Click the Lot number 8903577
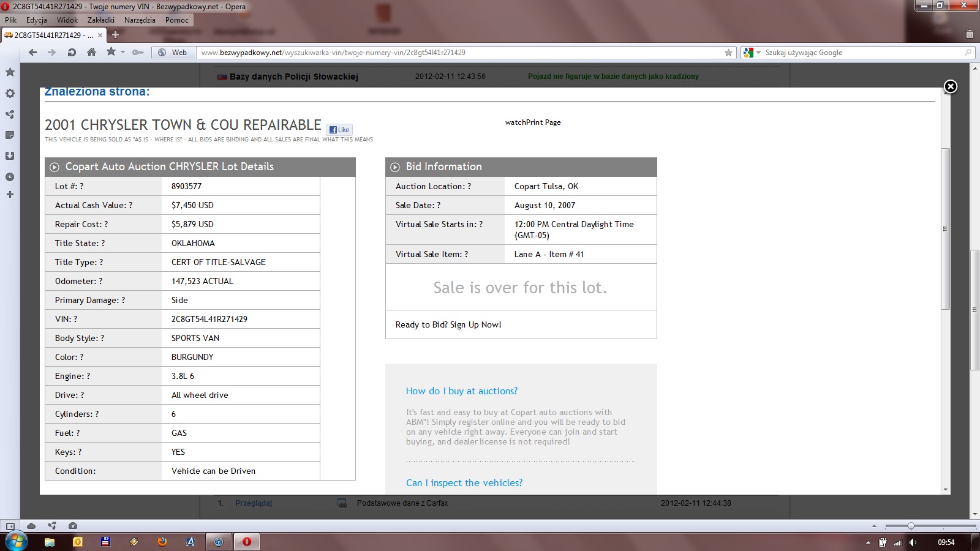The image size is (980, 551). pyautogui.click(x=186, y=186)
